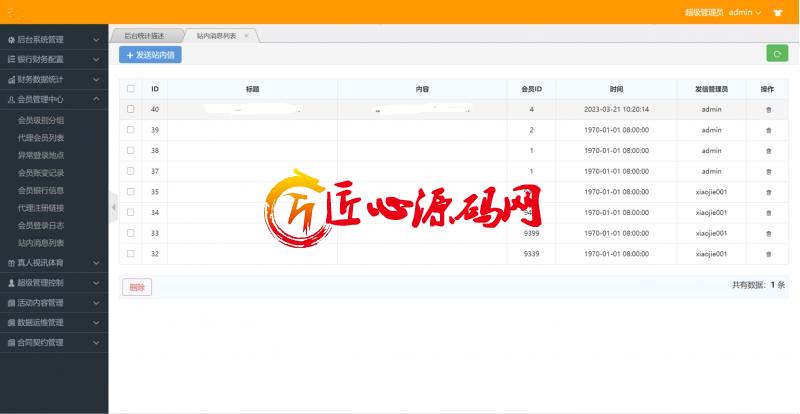Click the trash icon in row ID 35

coord(768,192)
